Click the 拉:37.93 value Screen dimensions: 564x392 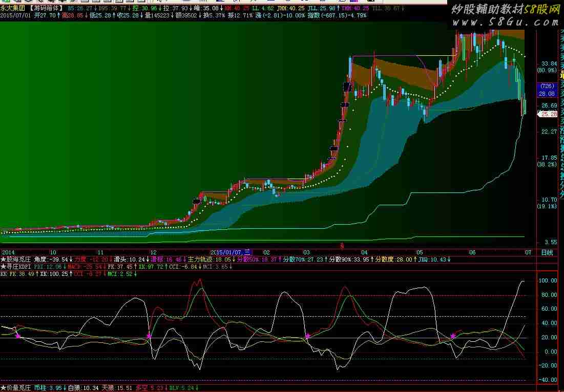pyautogui.click(x=175, y=8)
